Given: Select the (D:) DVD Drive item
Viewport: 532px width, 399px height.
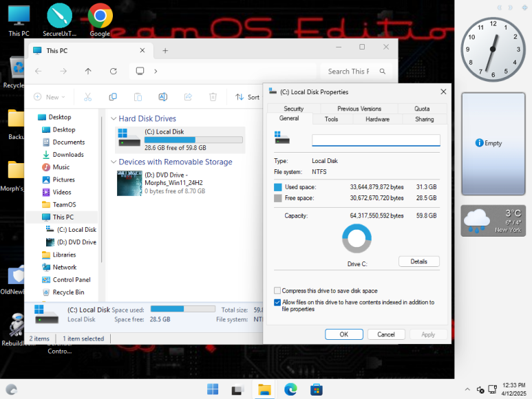Looking at the screenshot, I should 180,183.
